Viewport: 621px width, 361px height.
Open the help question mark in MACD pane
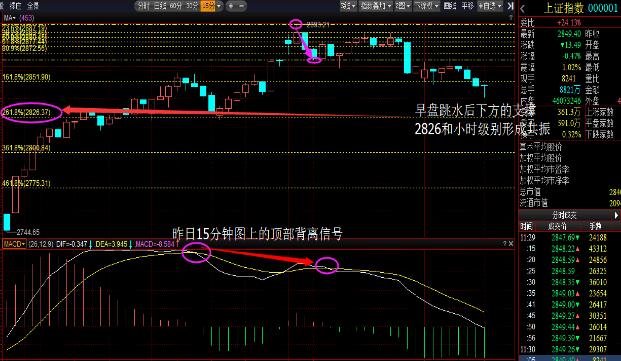click(x=505, y=243)
